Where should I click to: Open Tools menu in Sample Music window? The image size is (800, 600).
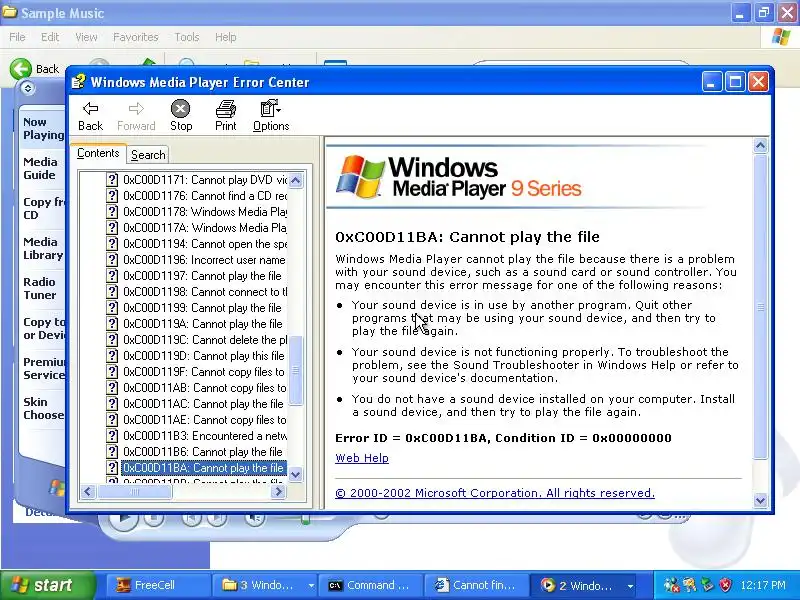(x=187, y=37)
